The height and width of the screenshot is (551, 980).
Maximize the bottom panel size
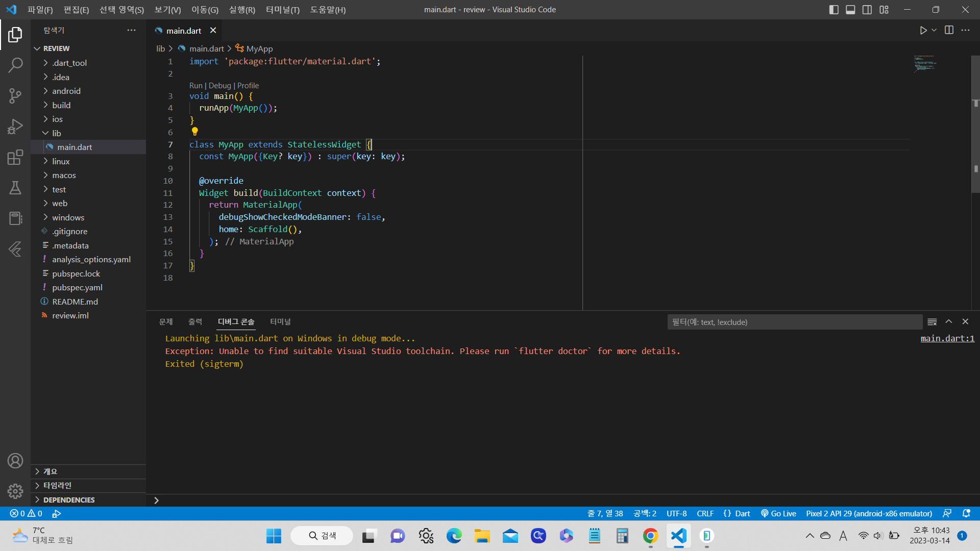(x=949, y=321)
